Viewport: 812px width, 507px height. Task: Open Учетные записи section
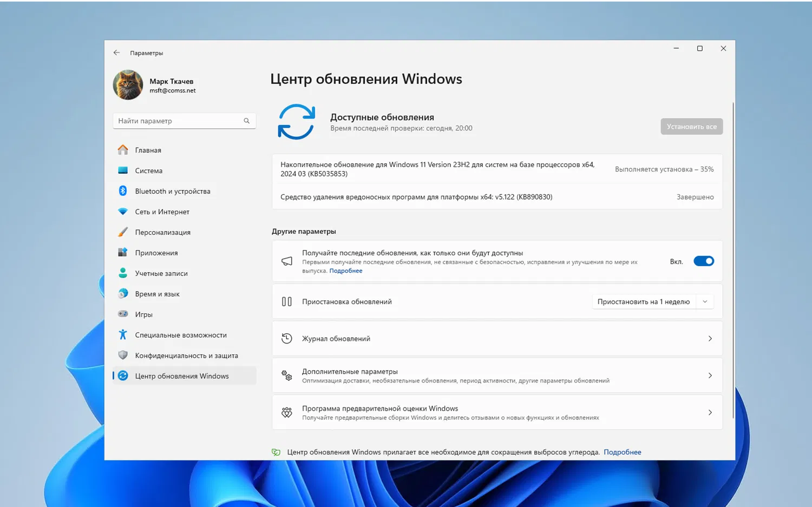[184, 273]
